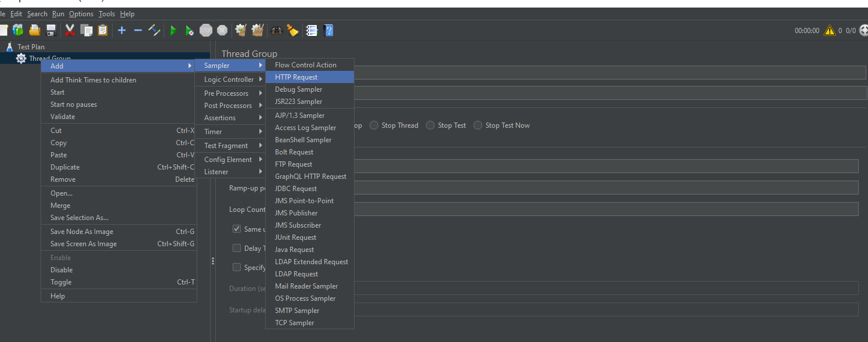
Task: Choose HTTP Request from the Sampler list
Action: point(296,77)
